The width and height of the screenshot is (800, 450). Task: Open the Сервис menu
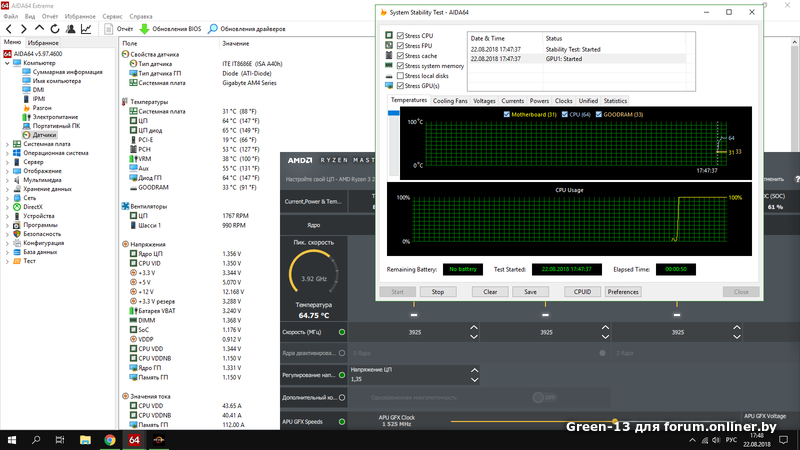113,16
